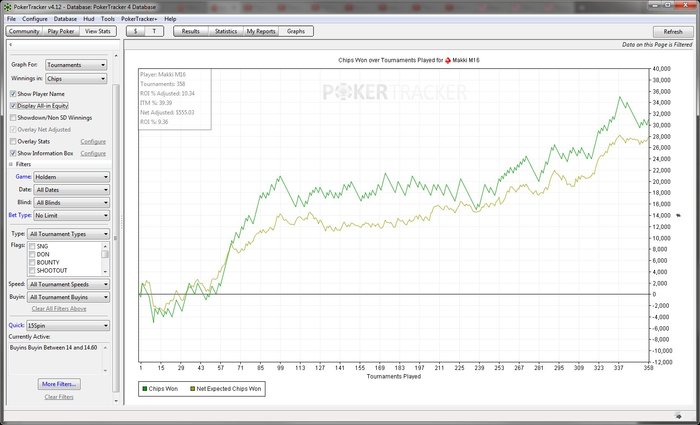Open the All Tournament Speeds dropdown

68,284
